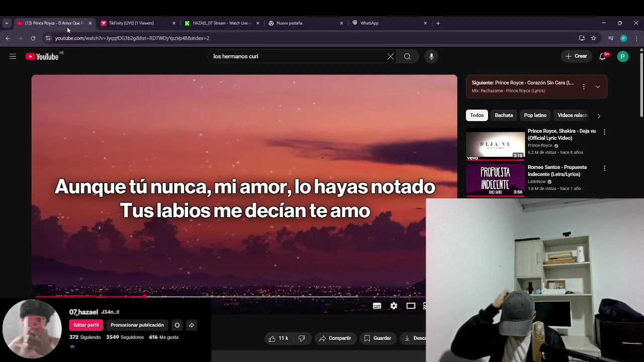
Task: Click the share profile arrow icon
Action: click(191, 325)
